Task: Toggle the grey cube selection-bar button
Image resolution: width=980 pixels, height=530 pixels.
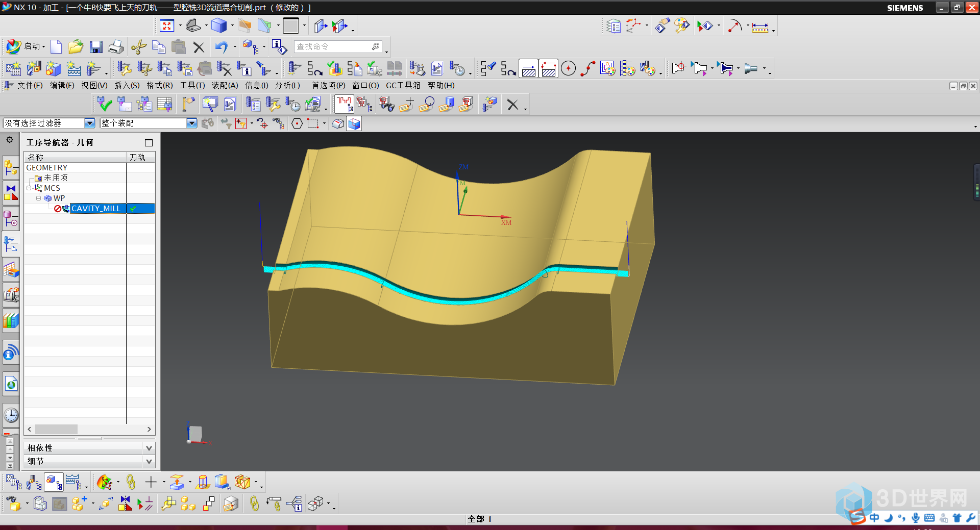Action: click(x=338, y=123)
